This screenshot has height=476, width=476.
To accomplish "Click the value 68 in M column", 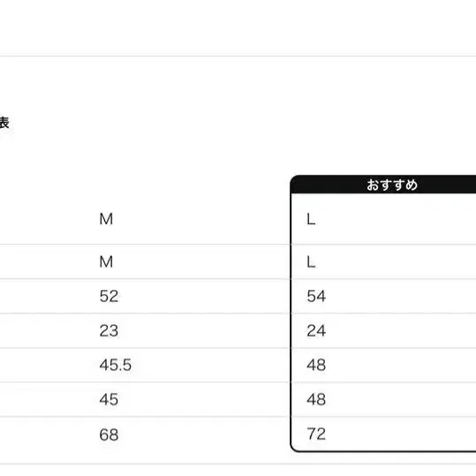I will 109,434.
